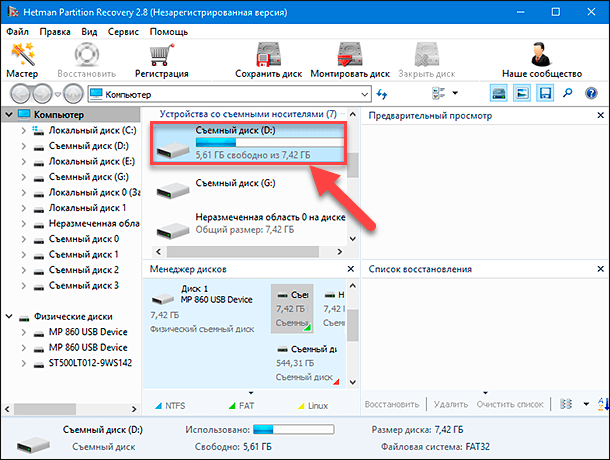Open history dropdown next to navigation arrows
This screenshot has height=460, width=610.
tap(58, 95)
